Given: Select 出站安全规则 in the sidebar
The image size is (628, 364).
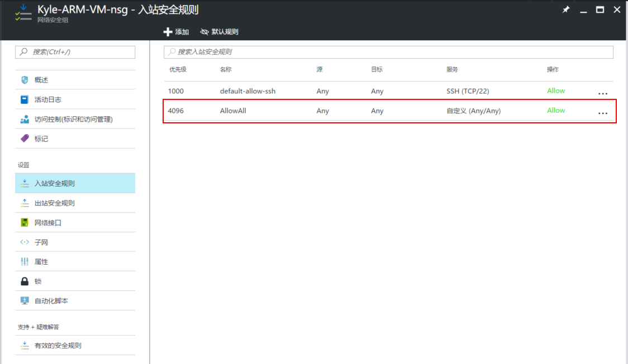Looking at the screenshot, I should pyautogui.click(x=54, y=203).
